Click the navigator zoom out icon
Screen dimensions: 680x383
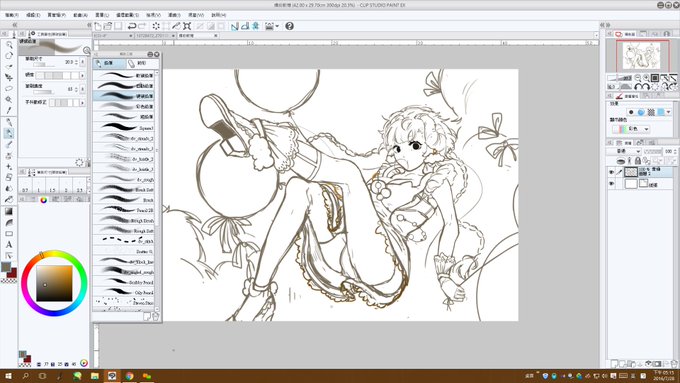tap(638, 78)
